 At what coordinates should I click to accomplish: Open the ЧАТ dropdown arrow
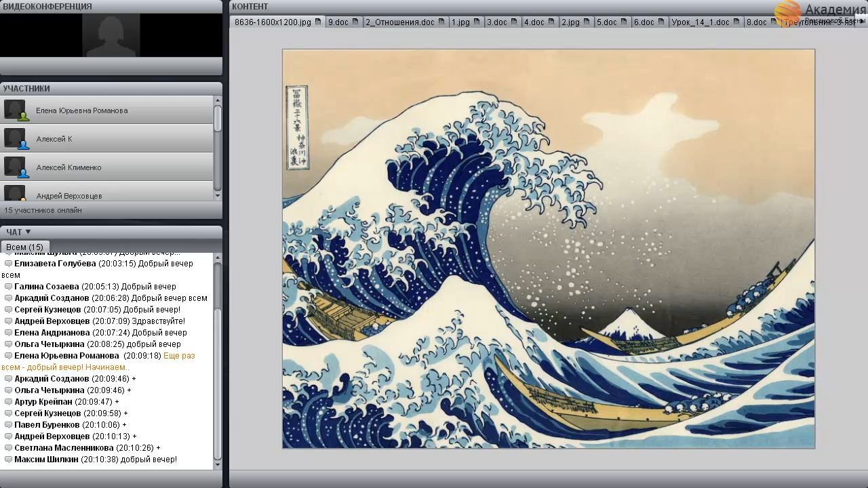[28, 232]
